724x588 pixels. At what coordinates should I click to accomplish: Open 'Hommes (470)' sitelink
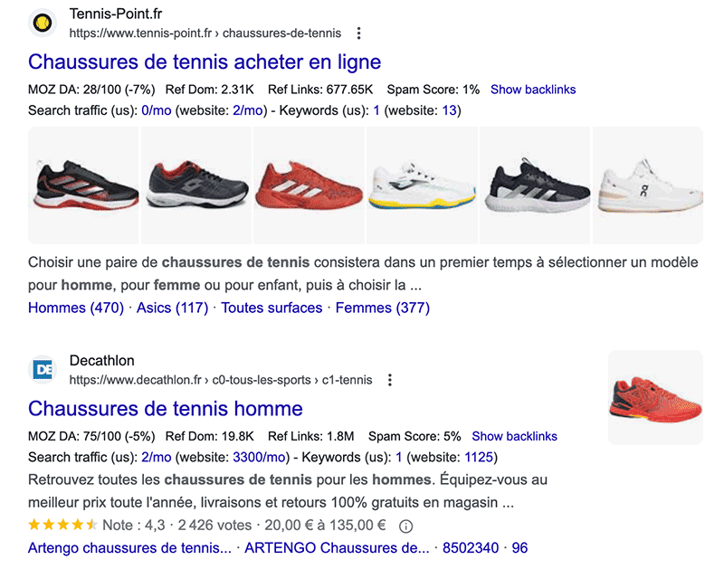[76, 308]
